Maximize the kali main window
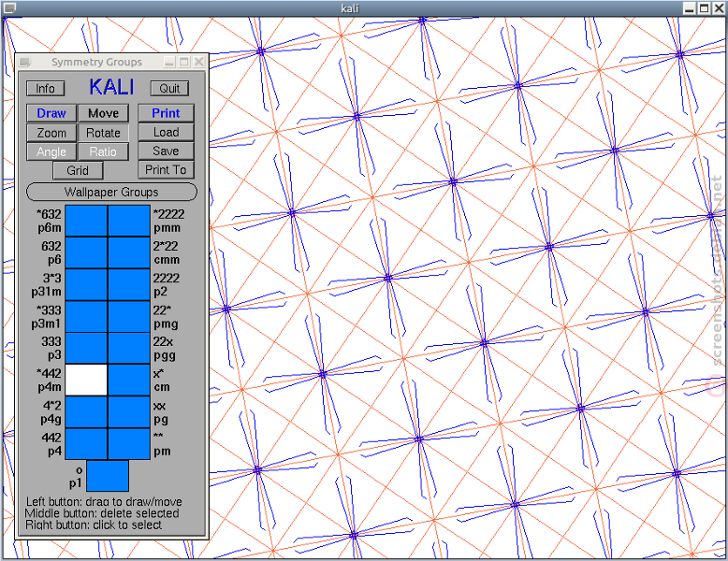This screenshot has height=561, width=728. pyautogui.click(x=704, y=7)
